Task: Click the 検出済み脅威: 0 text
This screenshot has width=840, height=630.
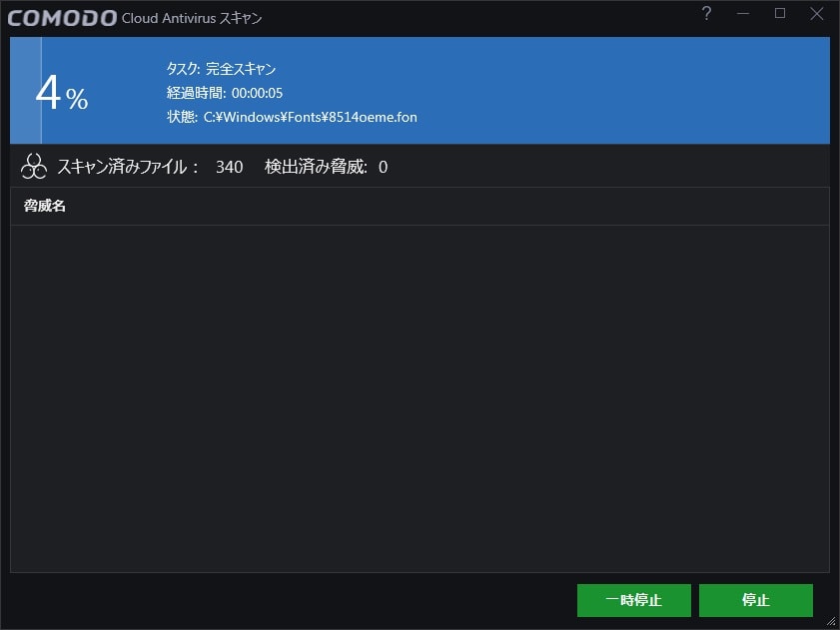Action: tap(327, 167)
